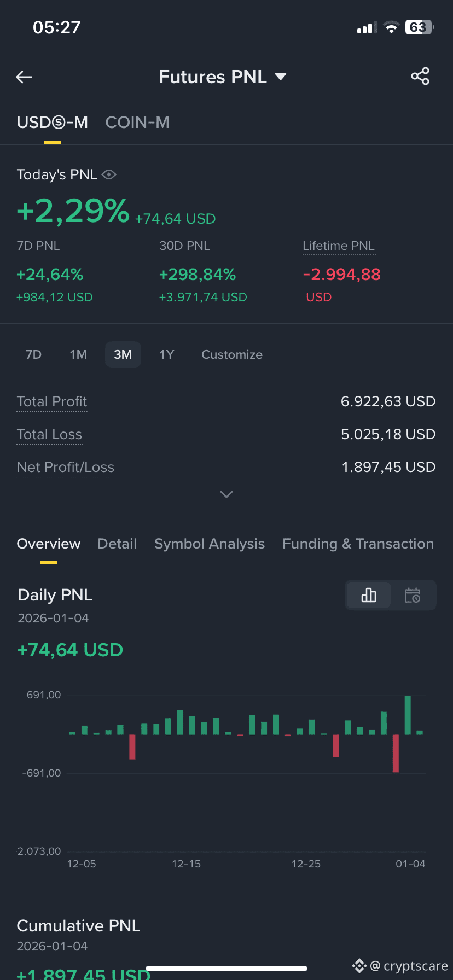Toggle Today's PNL visibility eye icon
Viewport: 453px width, 980px height.
109,174
